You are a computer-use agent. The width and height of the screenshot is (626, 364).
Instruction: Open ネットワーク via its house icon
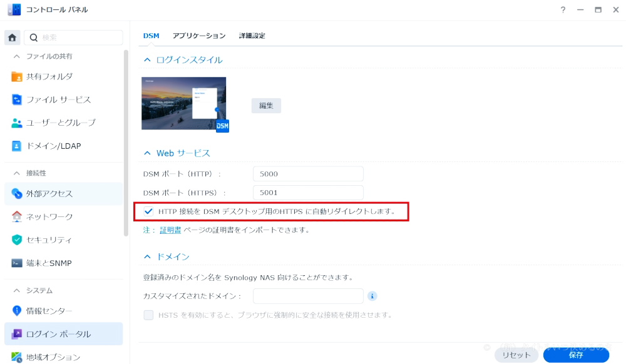click(17, 216)
